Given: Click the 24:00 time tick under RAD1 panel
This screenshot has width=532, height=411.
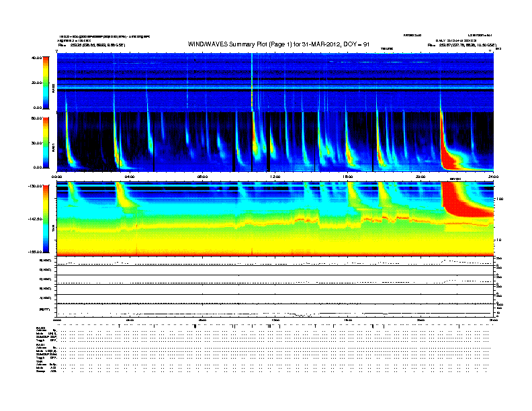Looking at the screenshot, I should click(493, 177).
